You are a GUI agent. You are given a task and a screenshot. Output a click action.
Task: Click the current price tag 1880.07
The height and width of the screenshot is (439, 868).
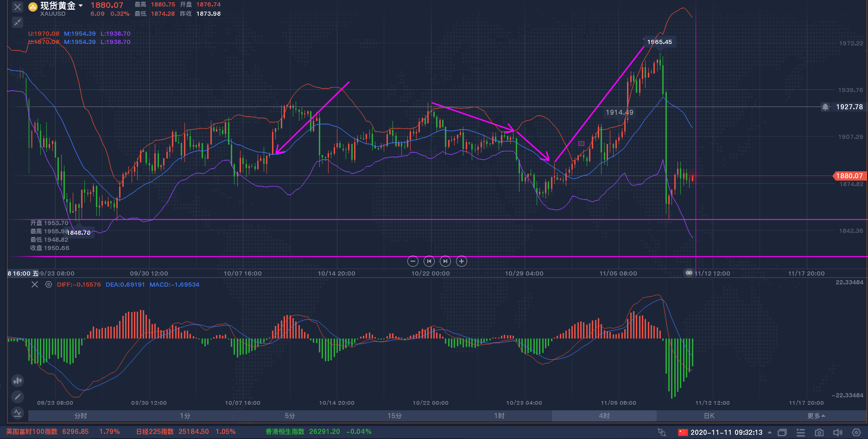pos(849,176)
